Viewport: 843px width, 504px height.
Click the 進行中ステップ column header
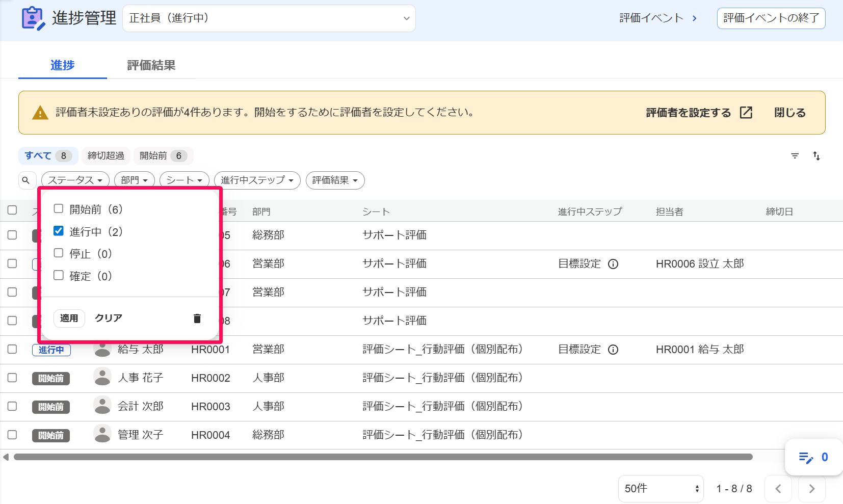590,212
